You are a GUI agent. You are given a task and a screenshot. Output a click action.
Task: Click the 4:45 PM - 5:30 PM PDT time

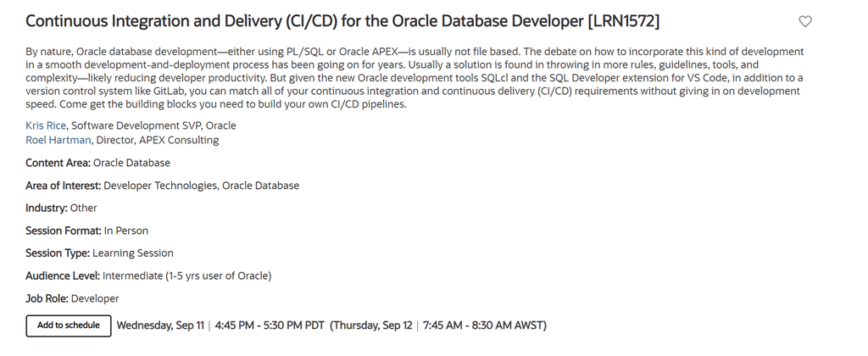(x=270, y=325)
